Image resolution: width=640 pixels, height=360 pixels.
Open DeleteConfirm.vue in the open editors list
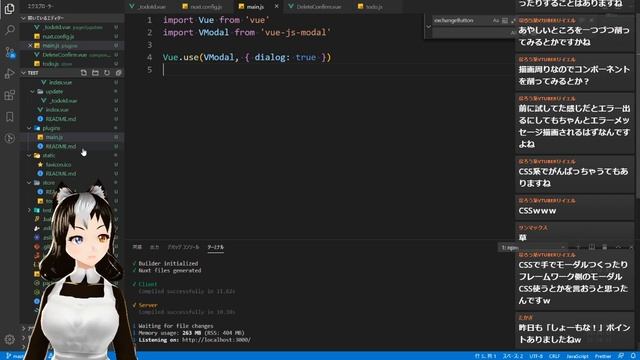(x=73, y=55)
